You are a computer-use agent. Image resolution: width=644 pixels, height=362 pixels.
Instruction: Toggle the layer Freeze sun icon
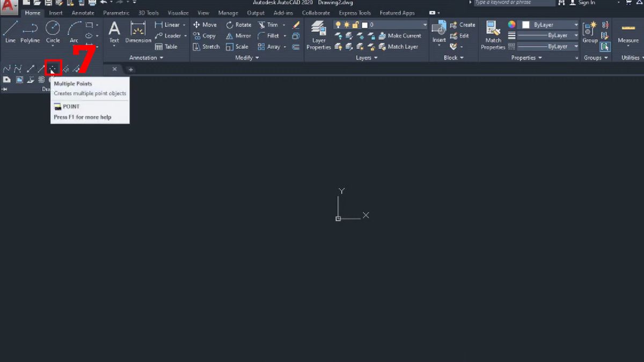tap(347, 25)
